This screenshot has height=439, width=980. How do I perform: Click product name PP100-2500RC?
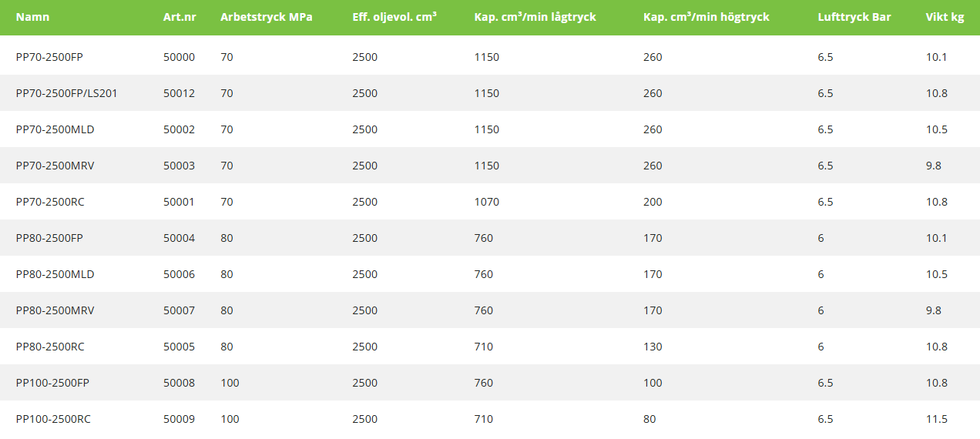click(x=53, y=419)
